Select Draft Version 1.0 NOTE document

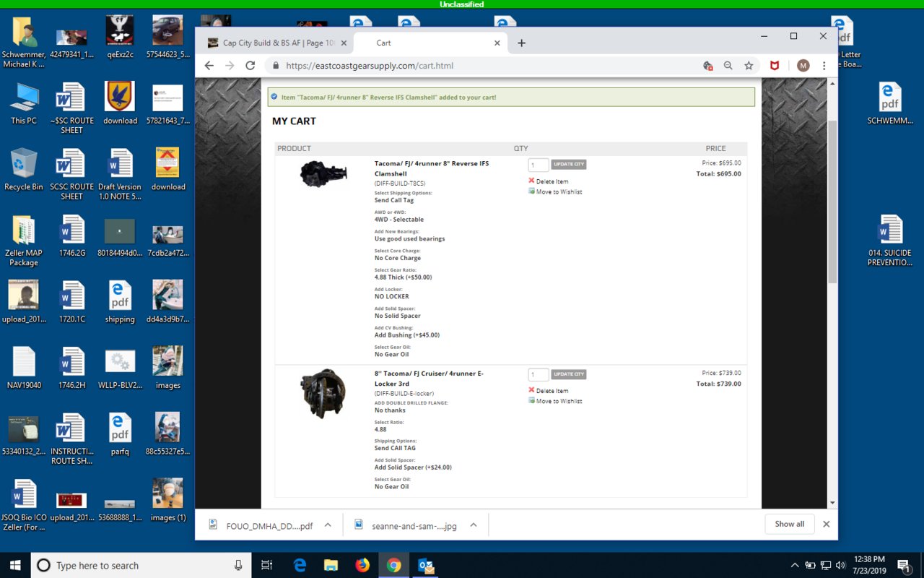pos(120,175)
